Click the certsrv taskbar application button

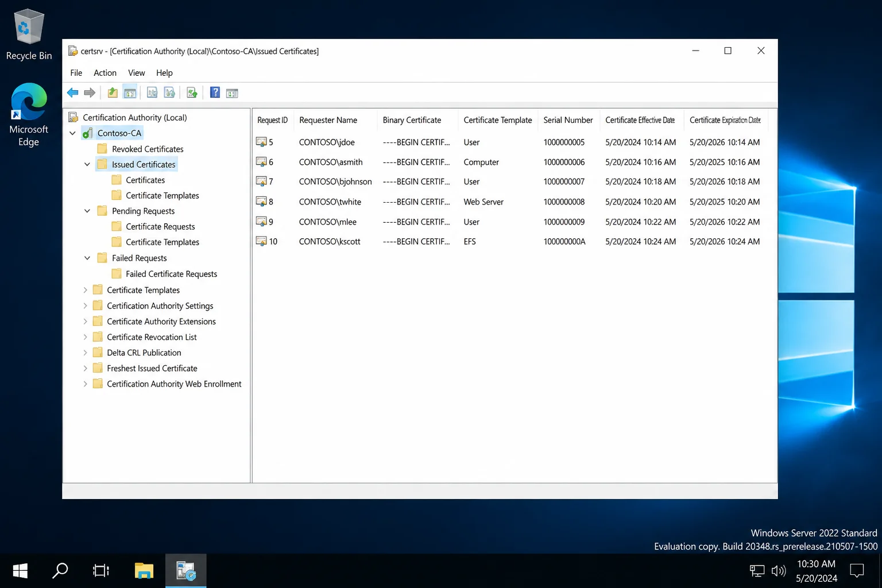coord(185,570)
